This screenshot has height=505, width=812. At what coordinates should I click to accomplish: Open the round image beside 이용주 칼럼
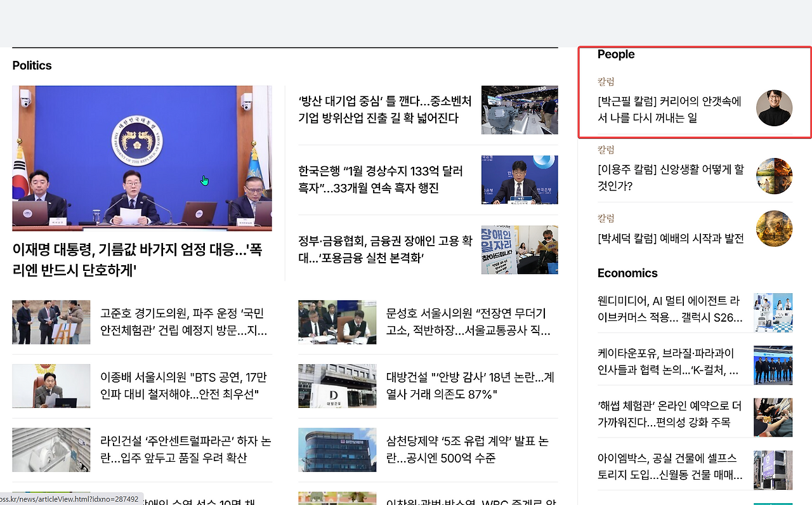pyautogui.click(x=774, y=176)
